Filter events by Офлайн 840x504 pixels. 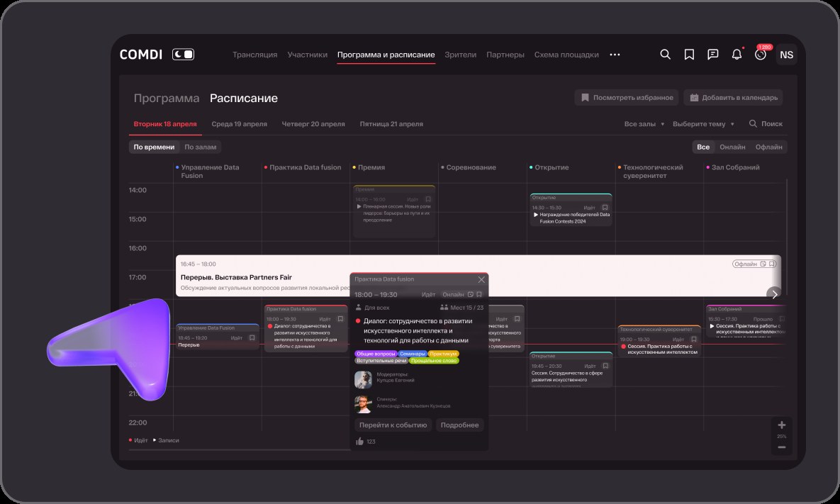768,147
